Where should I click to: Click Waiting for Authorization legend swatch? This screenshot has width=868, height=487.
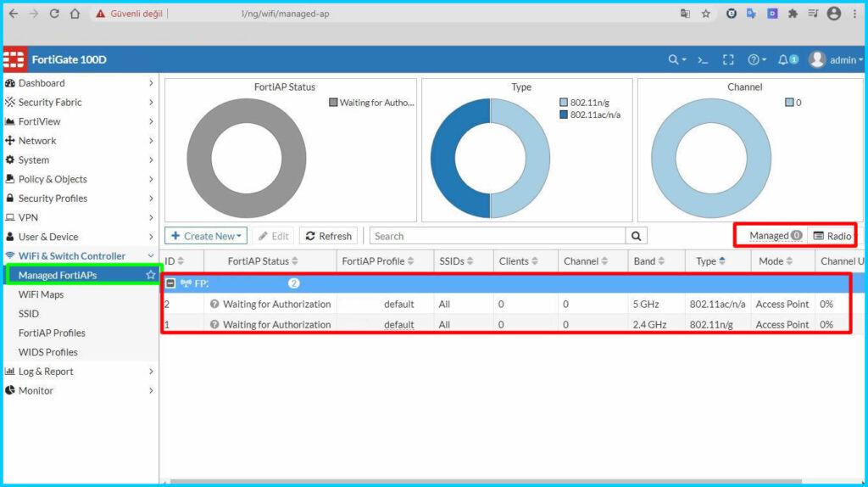333,103
